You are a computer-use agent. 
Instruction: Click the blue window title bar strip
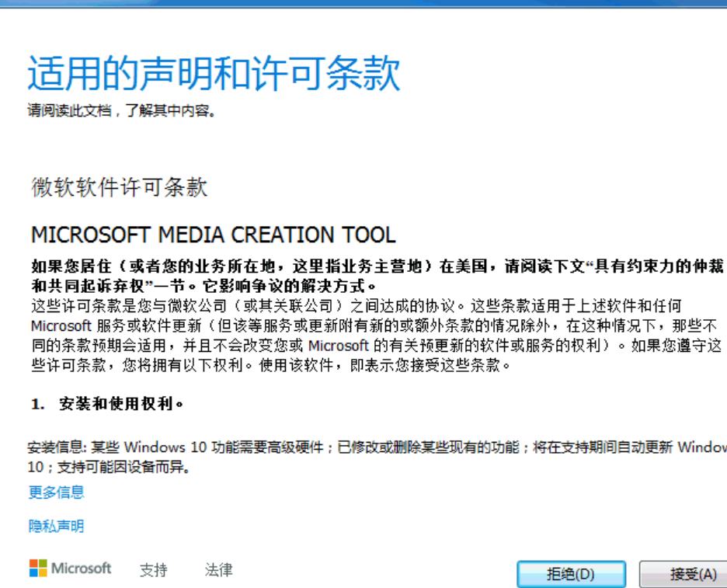pos(363,2)
